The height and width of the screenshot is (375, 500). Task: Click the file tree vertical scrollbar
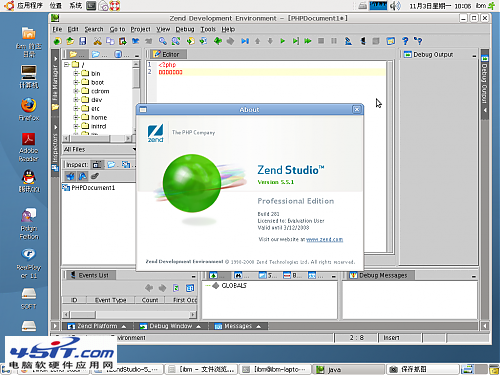136,97
